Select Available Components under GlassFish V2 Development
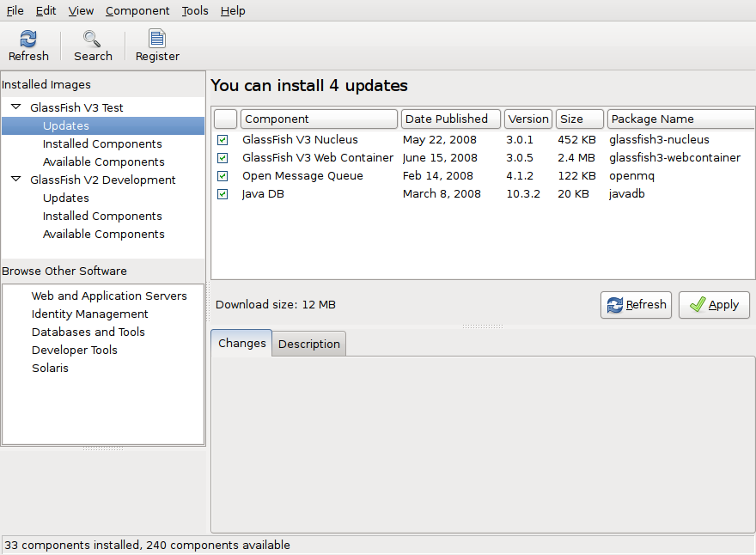This screenshot has width=756, height=555. [x=103, y=235]
